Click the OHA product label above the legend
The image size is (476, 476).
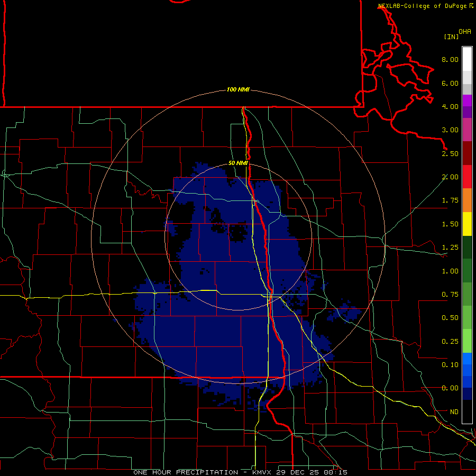465,32
